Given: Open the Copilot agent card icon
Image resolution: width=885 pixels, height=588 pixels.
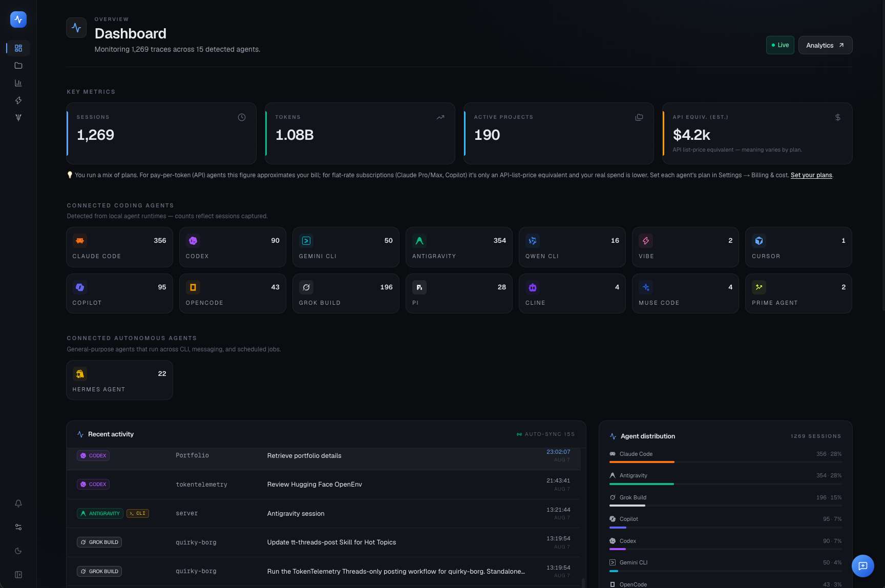Looking at the screenshot, I should point(80,287).
